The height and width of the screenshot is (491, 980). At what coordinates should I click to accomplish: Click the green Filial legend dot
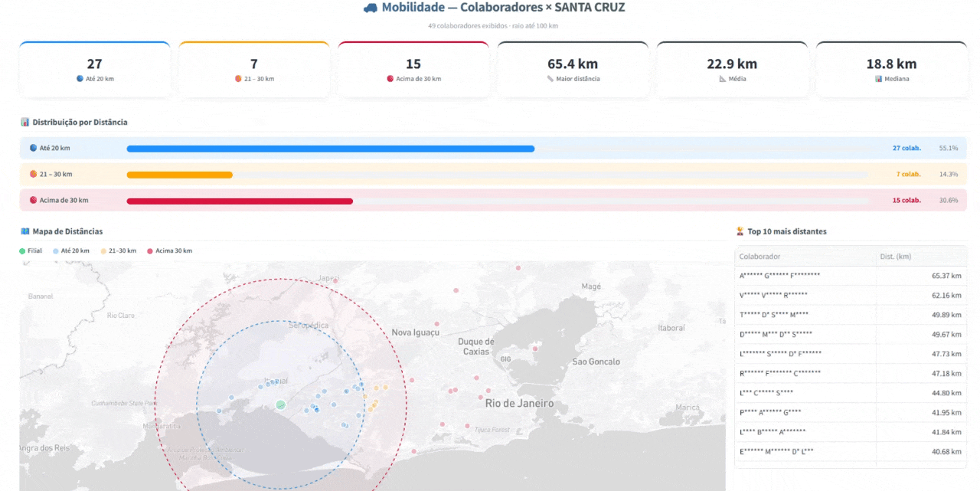[x=22, y=251]
